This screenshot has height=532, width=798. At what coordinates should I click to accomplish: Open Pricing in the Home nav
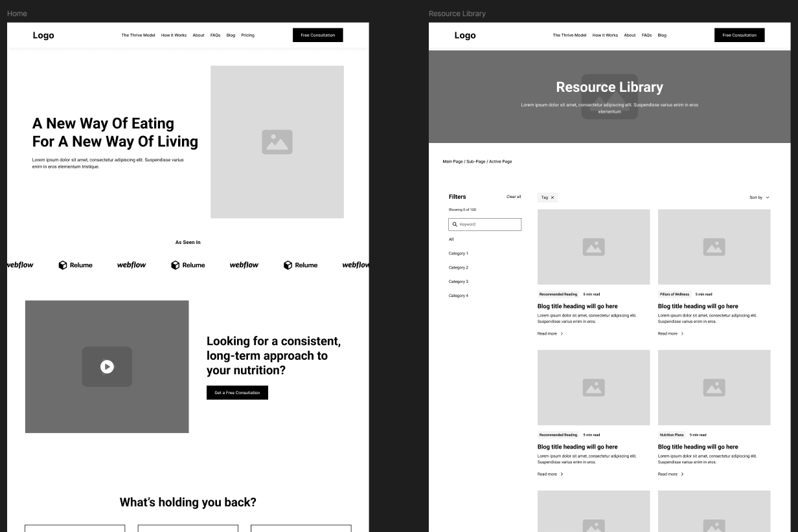coord(247,36)
